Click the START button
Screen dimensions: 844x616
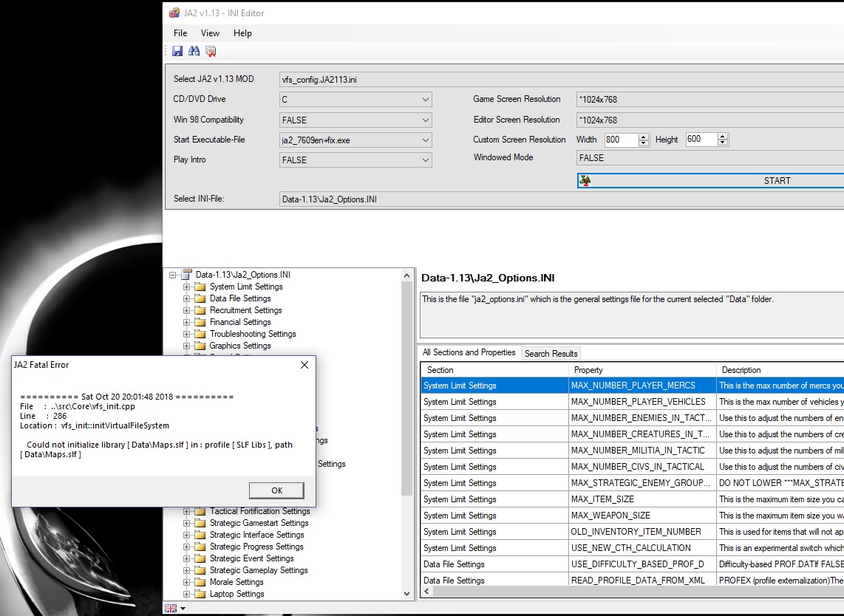click(x=710, y=181)
